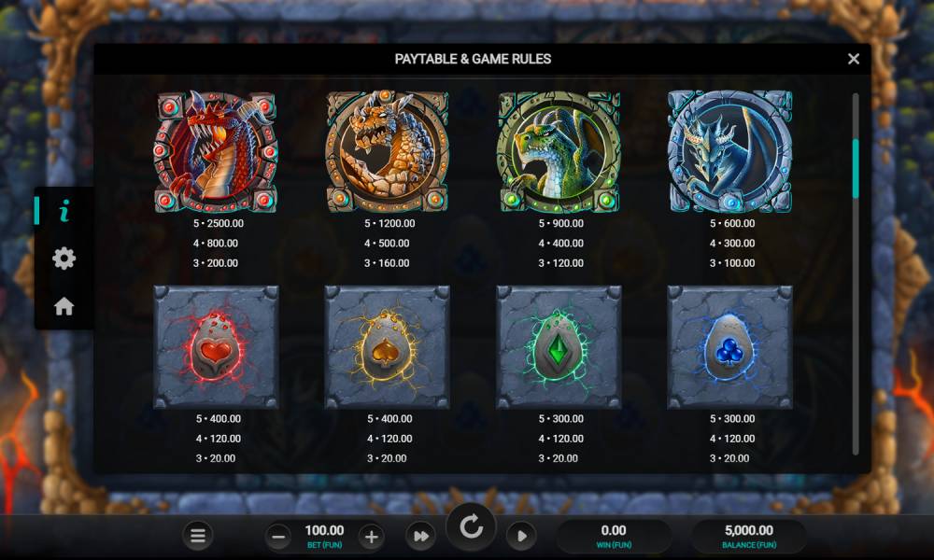Start autoplay with the play button
Viewport: 934px width, 560px height.
(521, 536)
